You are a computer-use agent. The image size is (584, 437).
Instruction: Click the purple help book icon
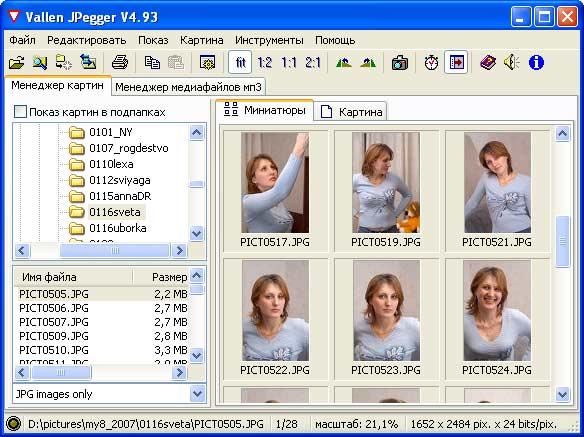coord(488,62)
